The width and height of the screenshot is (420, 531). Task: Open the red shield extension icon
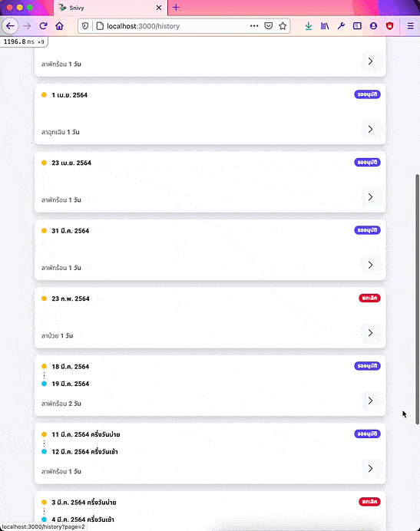pos(389,26)
